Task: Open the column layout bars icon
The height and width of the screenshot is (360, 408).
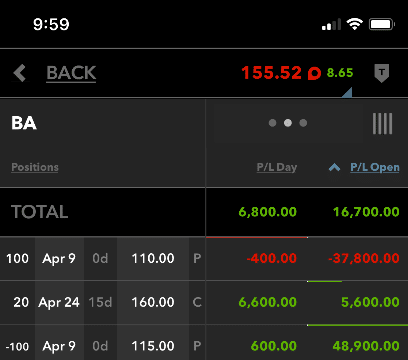Action: click(x=382, y=124)
